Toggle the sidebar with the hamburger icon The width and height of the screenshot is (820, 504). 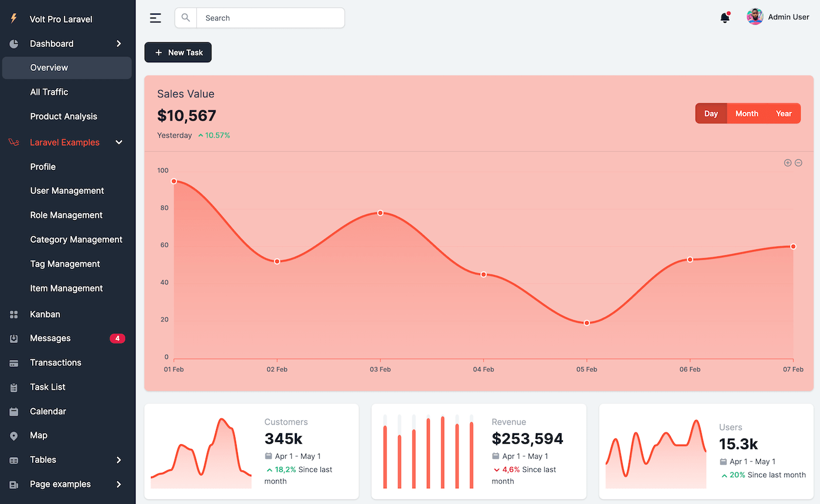[155, 18]
